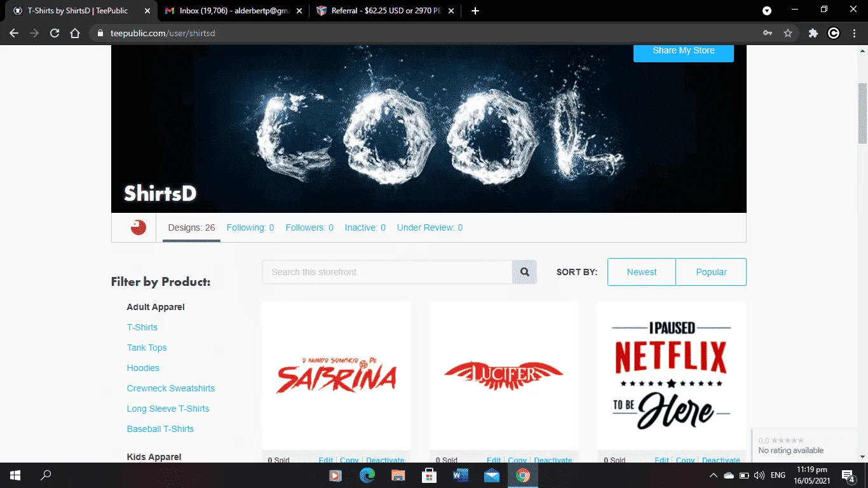Close the Referral tab
This screenshot has width=868, height=488.
(451, 11)
